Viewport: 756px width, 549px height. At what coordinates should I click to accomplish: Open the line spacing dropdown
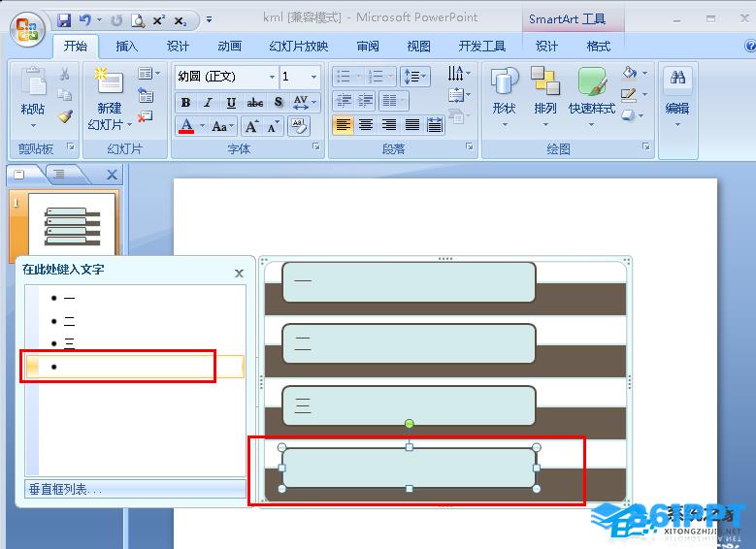click(x=415, y=77)
